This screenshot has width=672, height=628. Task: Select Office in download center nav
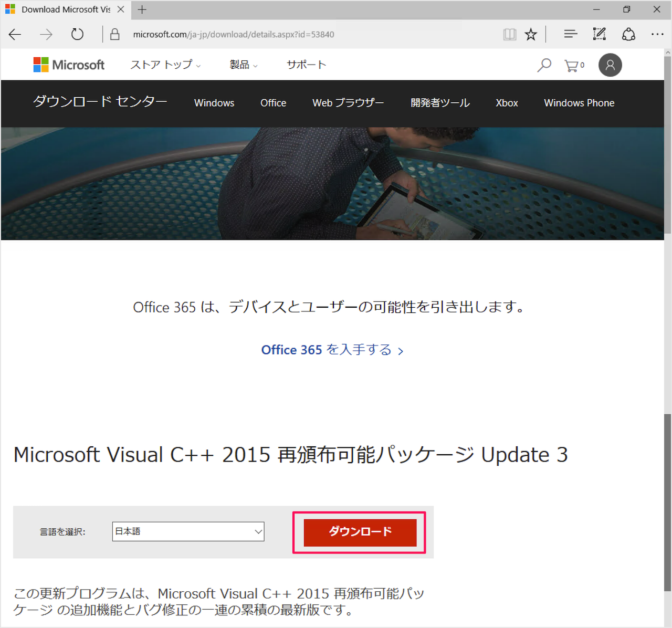coord(273,103)
